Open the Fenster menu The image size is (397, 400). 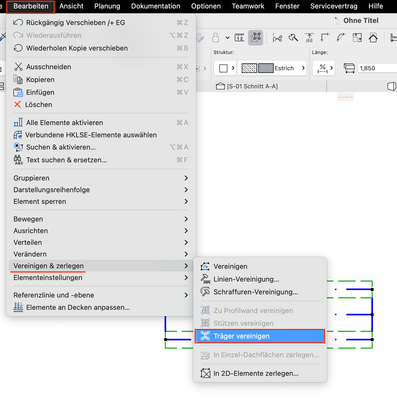(287, 6)
